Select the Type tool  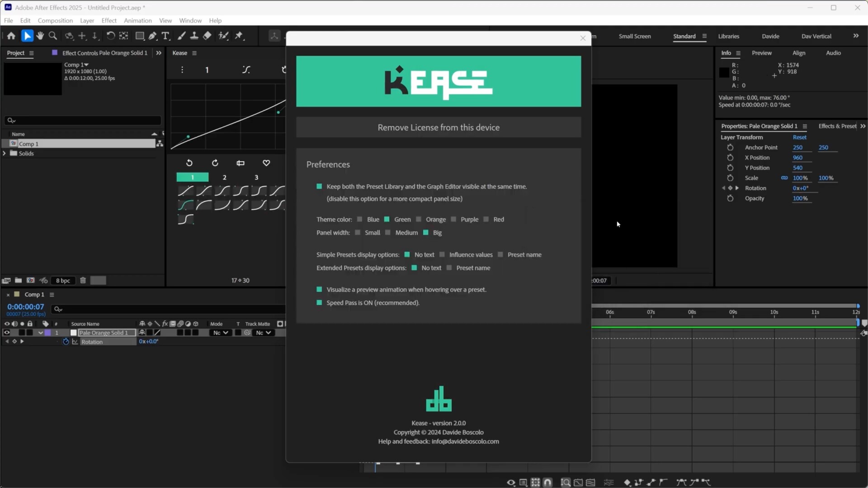(x=165, y=36)
